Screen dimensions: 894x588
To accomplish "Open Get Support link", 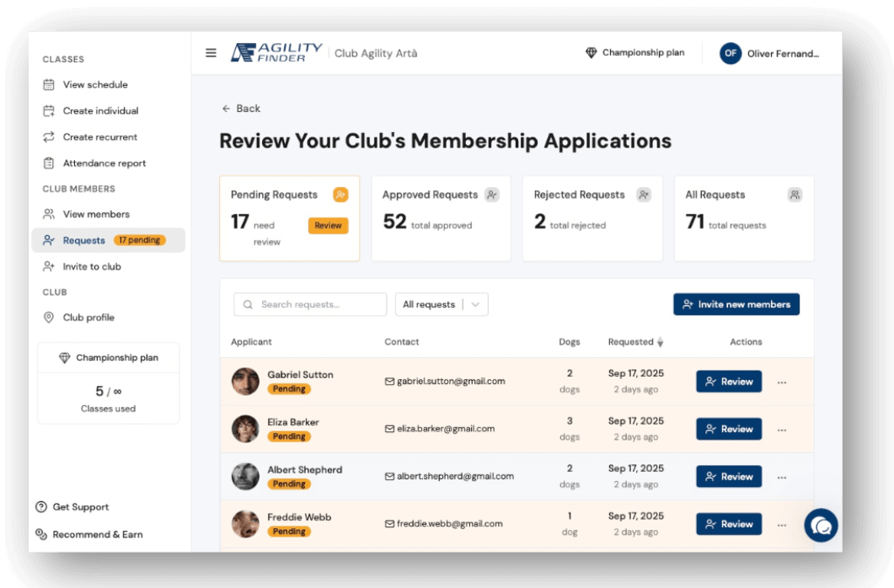I will pyautogui.click(x=72, y=506).
